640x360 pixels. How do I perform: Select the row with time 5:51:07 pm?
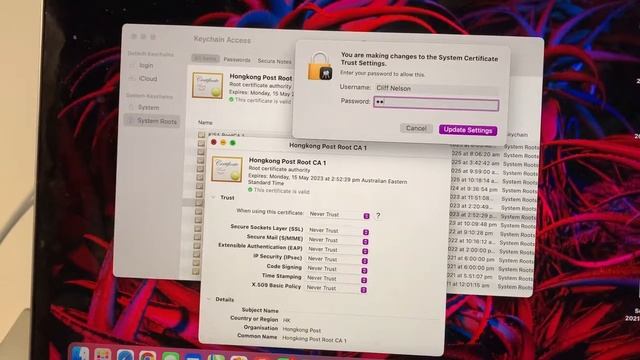pos(490,278)
